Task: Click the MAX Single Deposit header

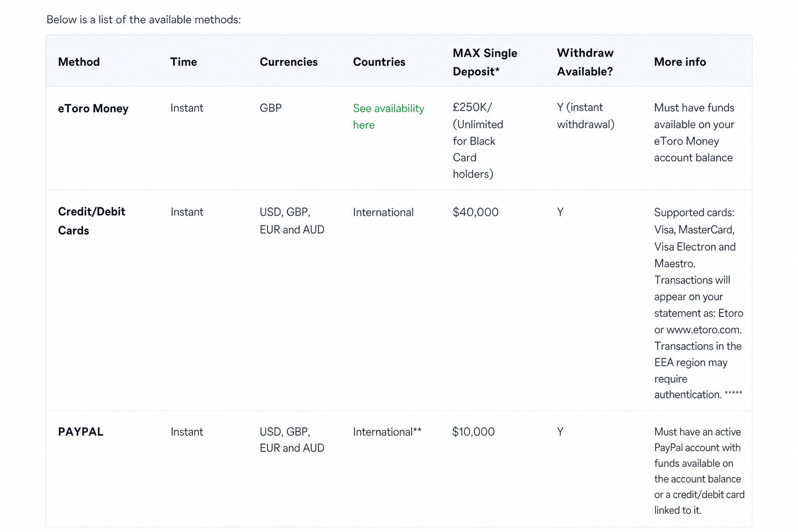Action: [485, 62]
